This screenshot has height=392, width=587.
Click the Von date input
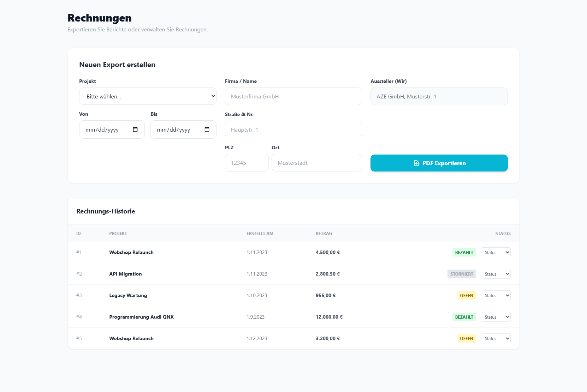tap(106, 129)
